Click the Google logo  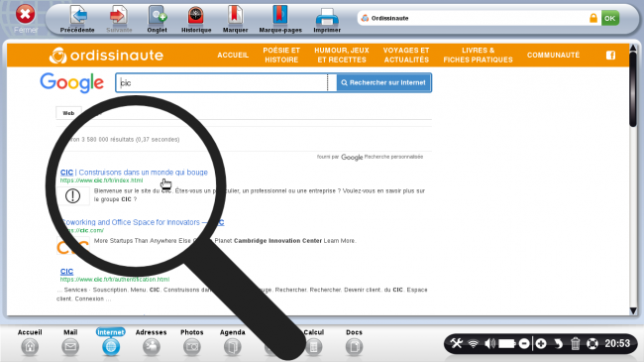(x=72, y=83)
